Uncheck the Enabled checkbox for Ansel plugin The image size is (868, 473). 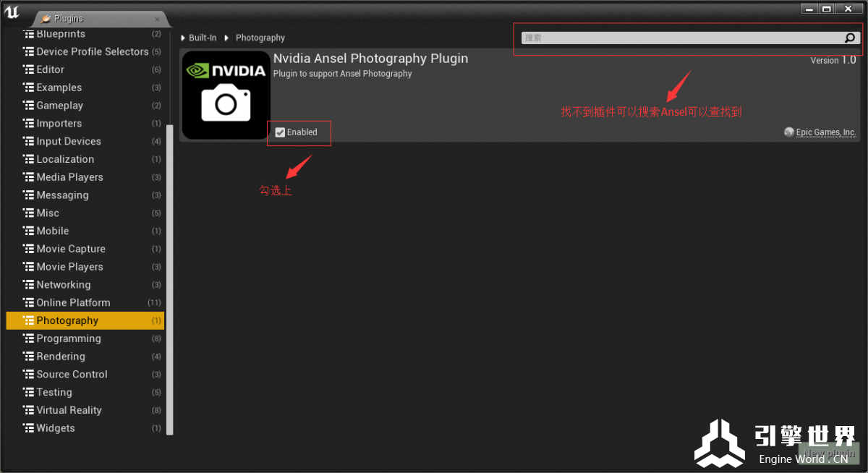coord(280,132)
